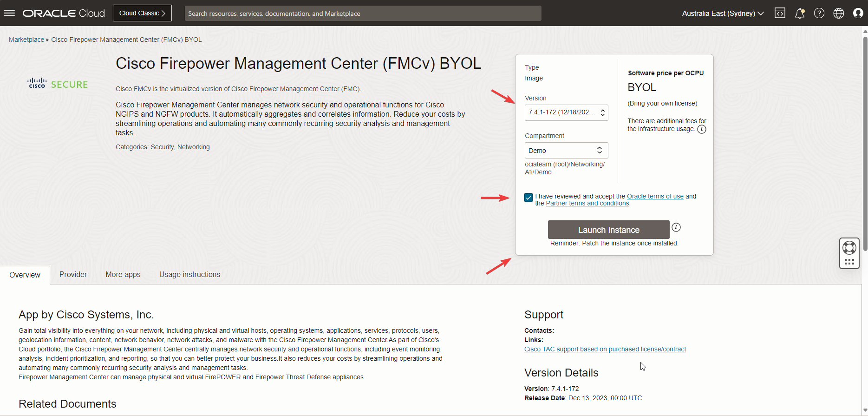868x416 pixels.
Task: Open the Australia East (Sydney) region selector
Action: pos(723,13)
